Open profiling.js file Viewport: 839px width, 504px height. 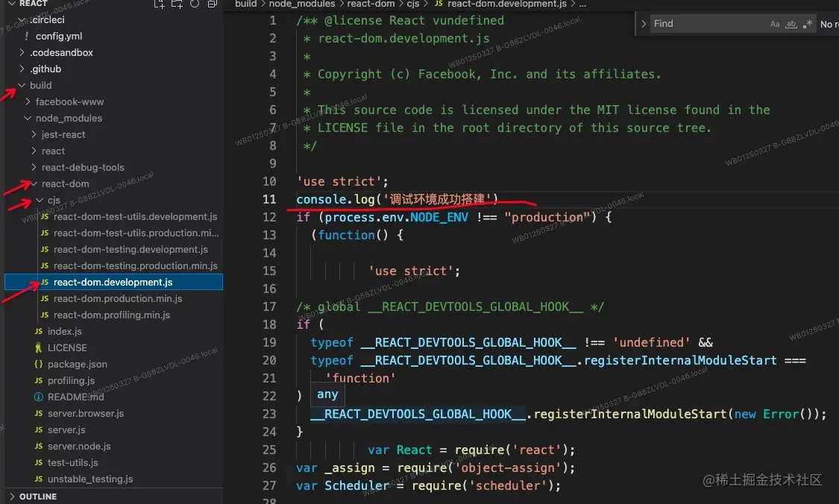pyautogui.click(x=71, y=381)
